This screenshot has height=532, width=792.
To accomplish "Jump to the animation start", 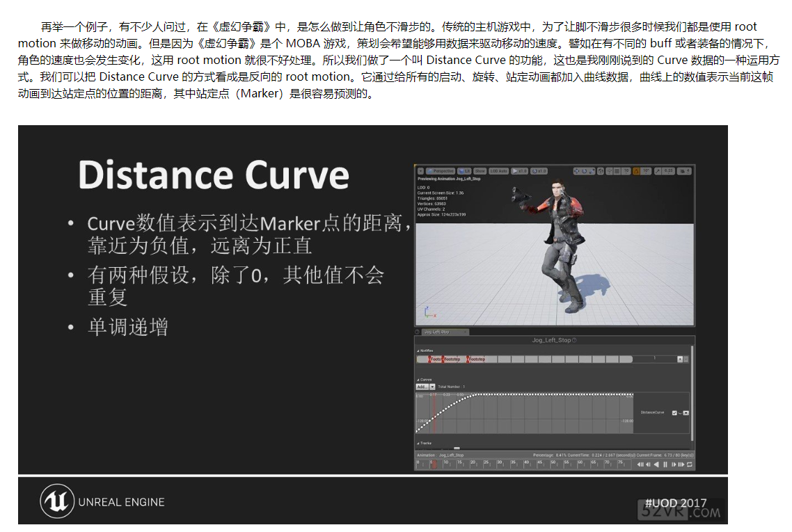I will click(x=640, y=465).
